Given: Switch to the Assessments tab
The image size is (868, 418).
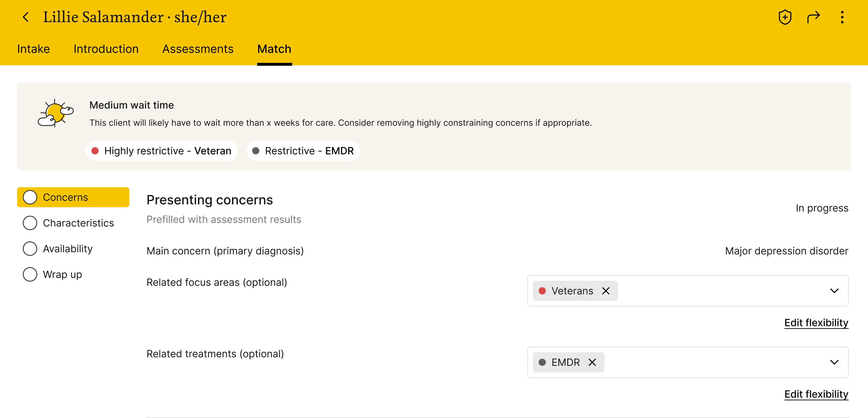Looking at the screenshot, I should pyautogui.click(x=198, y=49).
